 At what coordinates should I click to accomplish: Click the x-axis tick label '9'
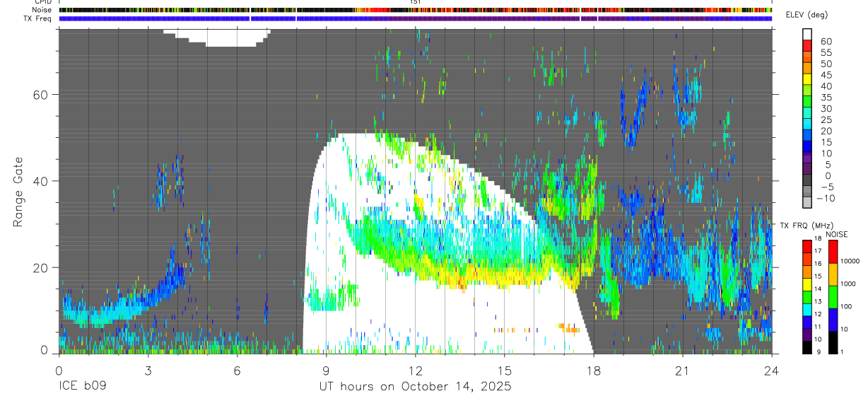[x=326, y=371]
